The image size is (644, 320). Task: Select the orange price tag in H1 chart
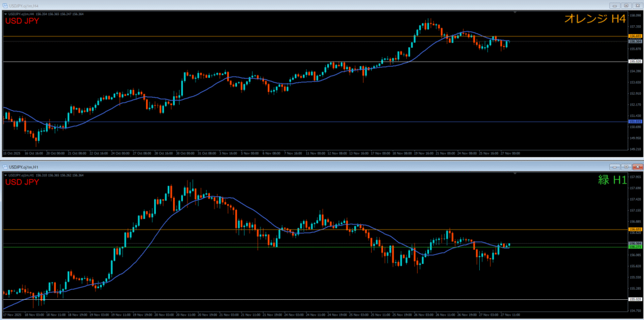(636, 229)
